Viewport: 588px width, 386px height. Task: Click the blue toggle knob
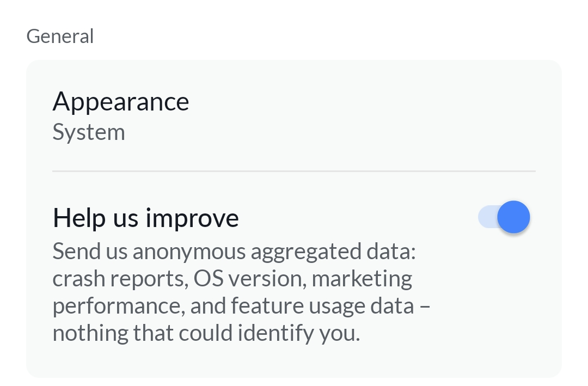coord(513,217)
